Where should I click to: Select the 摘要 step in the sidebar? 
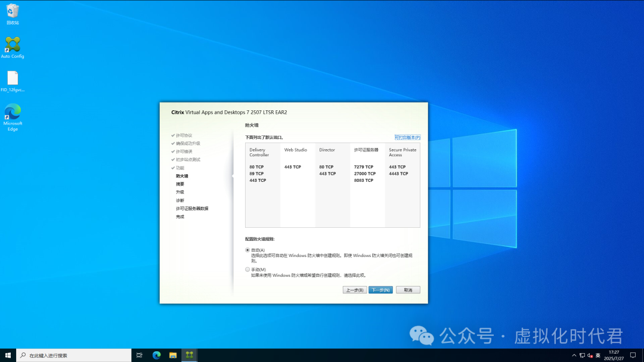pyautogui.click(x=180, y=184)
